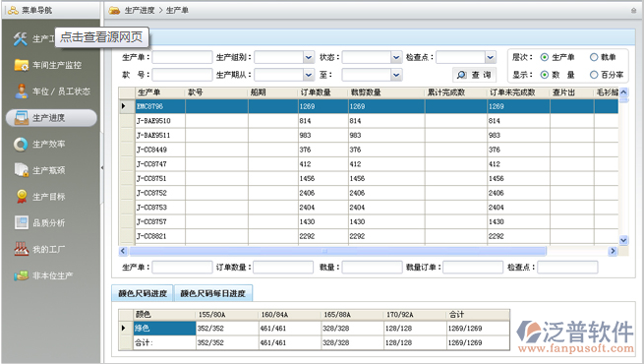Select the 生产效率 icon in sidebar

click(21, 145)
